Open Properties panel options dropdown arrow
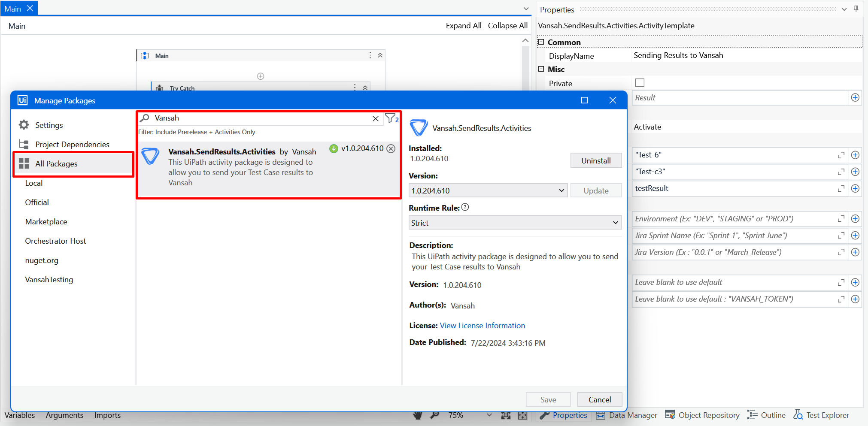 click(844, 9)
